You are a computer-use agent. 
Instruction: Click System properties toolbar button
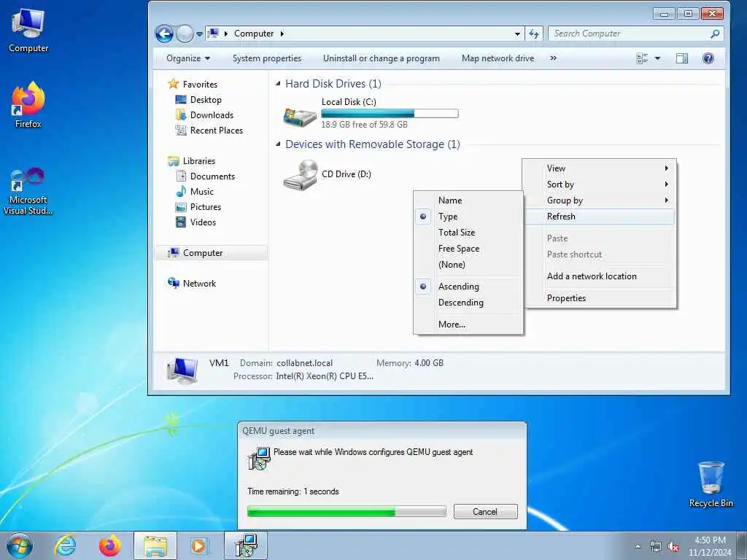pos(267,58)
